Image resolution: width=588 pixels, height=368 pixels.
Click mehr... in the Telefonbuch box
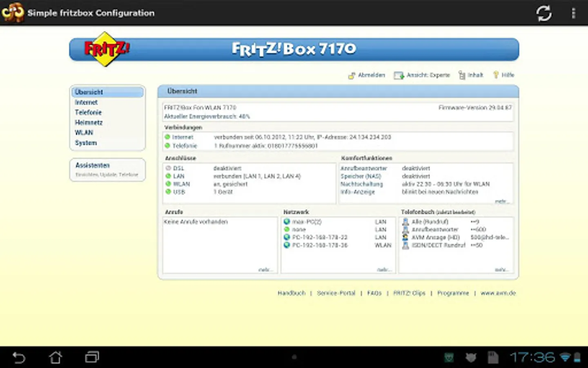coord(501,269)
